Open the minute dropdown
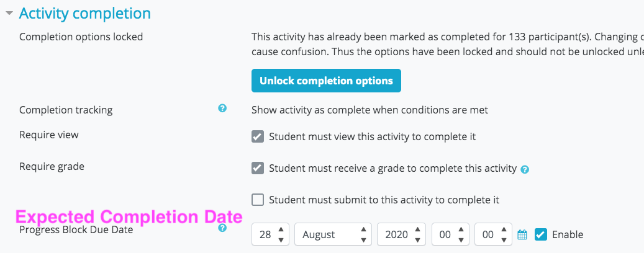The width and height of the screenshot is (644, 253). (493, 234)
